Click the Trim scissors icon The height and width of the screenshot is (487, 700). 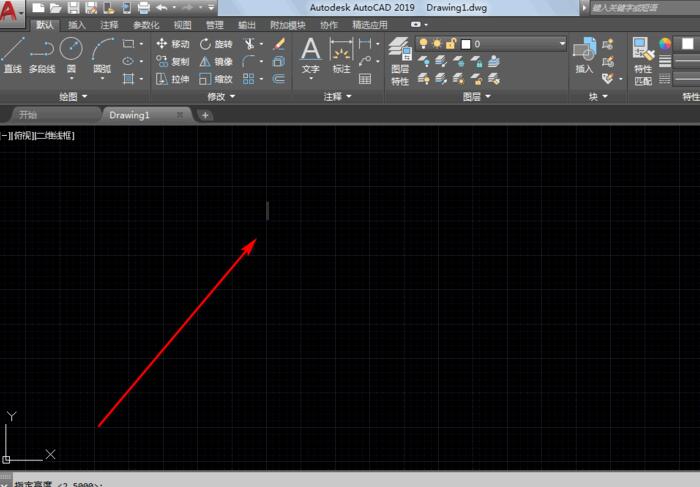click(x=249, y=43)
